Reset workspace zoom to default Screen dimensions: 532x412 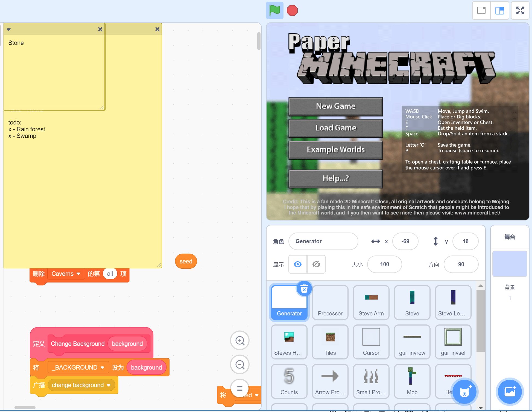pyautogui.click(x=240, y=388)
